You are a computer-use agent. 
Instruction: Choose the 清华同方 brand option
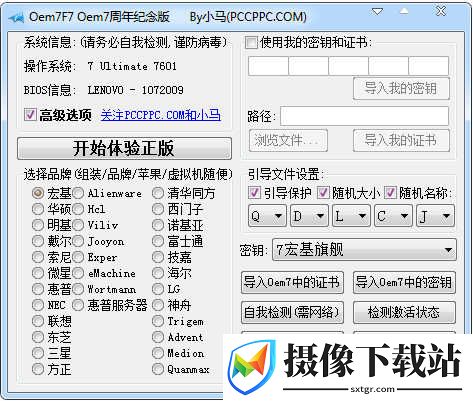[x=158, y=193]
